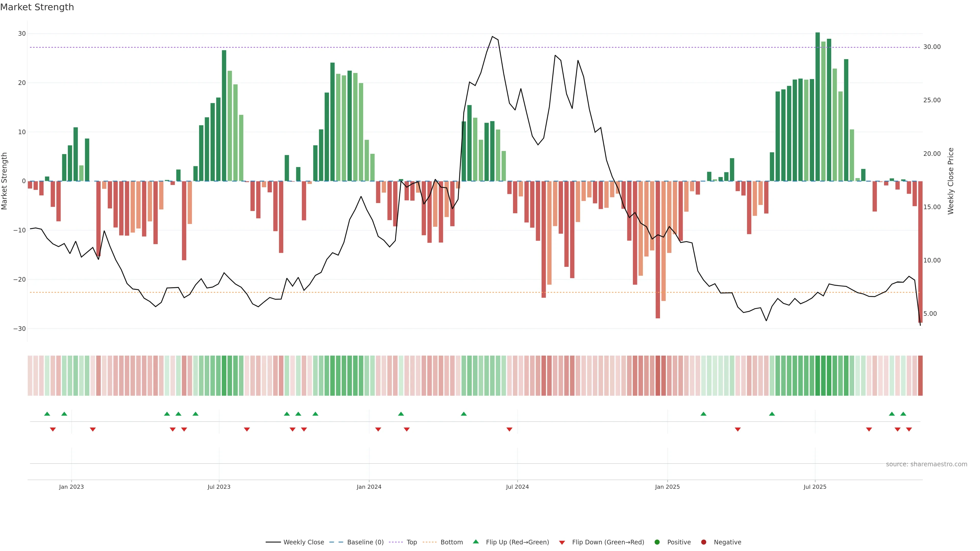This screenshot has height=551, width=980.
Task: Click the red Flip Down triangle legend icon
Action: pos(562,543)
